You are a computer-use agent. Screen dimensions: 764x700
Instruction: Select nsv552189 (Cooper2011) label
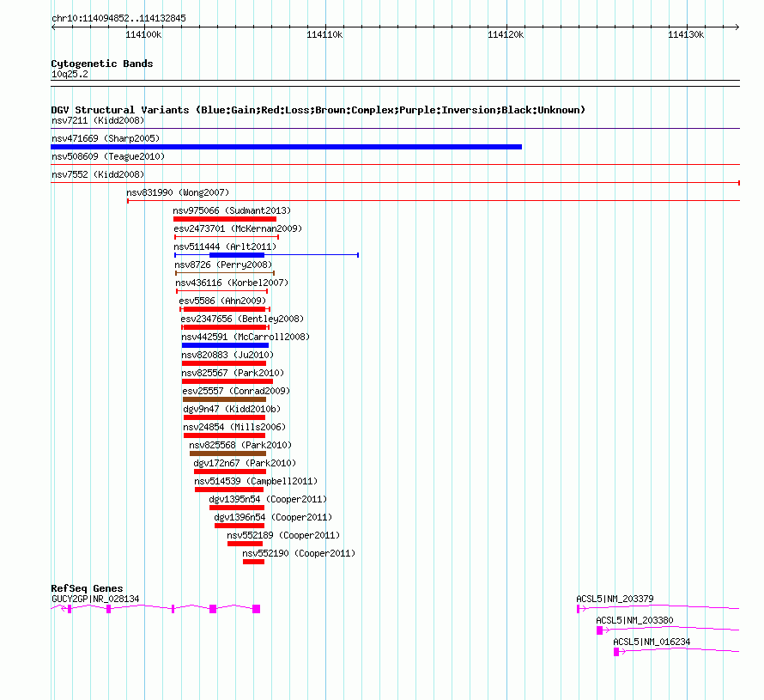coord(283,535)
